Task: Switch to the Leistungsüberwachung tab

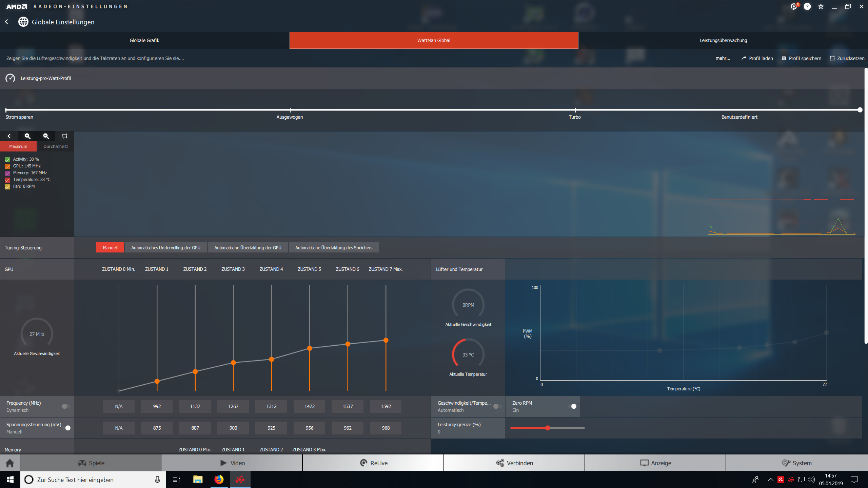Action: pyautogui.click(x=723, y=40)
